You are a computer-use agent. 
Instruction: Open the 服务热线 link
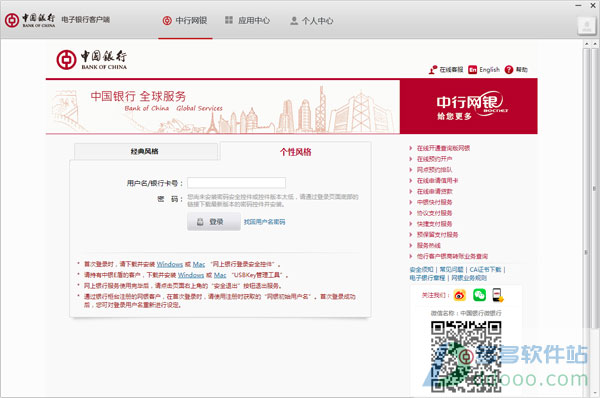429,245
